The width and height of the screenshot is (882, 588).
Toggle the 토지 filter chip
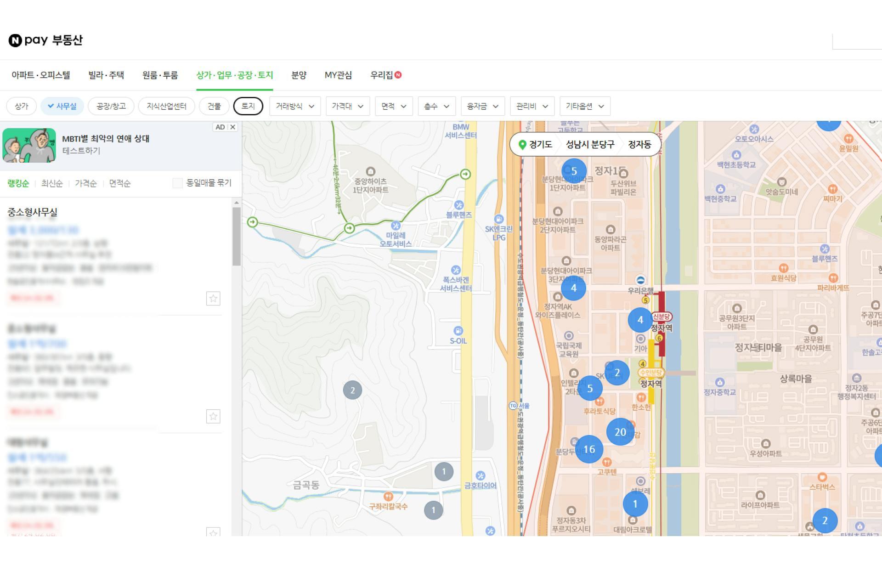pos(248,106)
